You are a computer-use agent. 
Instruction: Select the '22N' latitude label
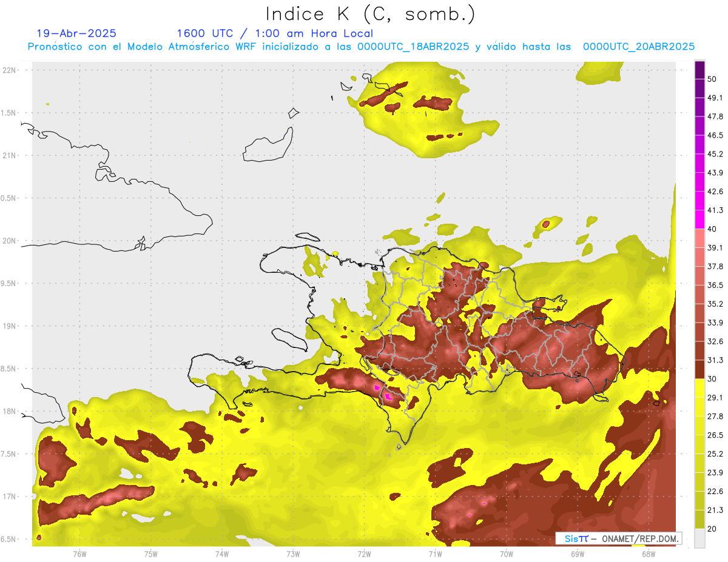pyautogui.click(x=10, y=70)
